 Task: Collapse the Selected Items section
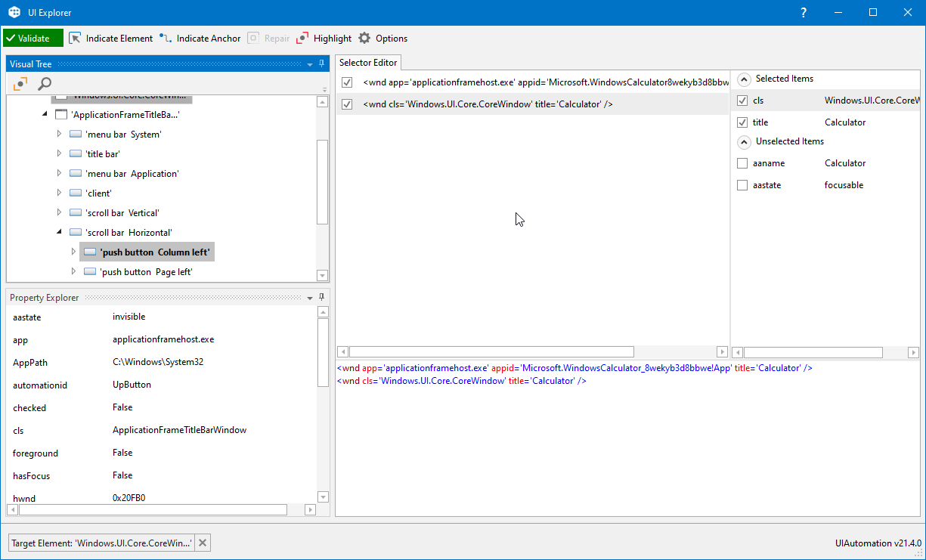point(744,79)
